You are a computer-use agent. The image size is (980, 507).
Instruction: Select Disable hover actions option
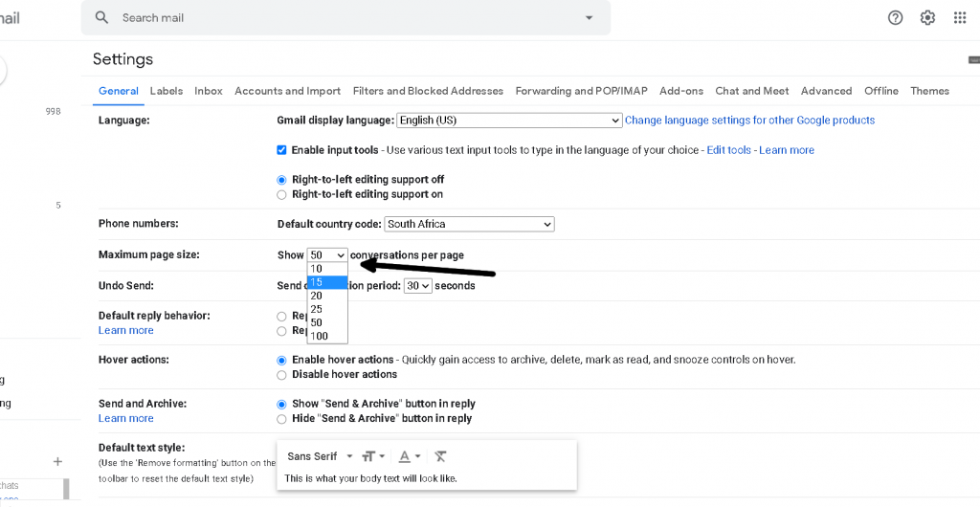pos(281,374)
